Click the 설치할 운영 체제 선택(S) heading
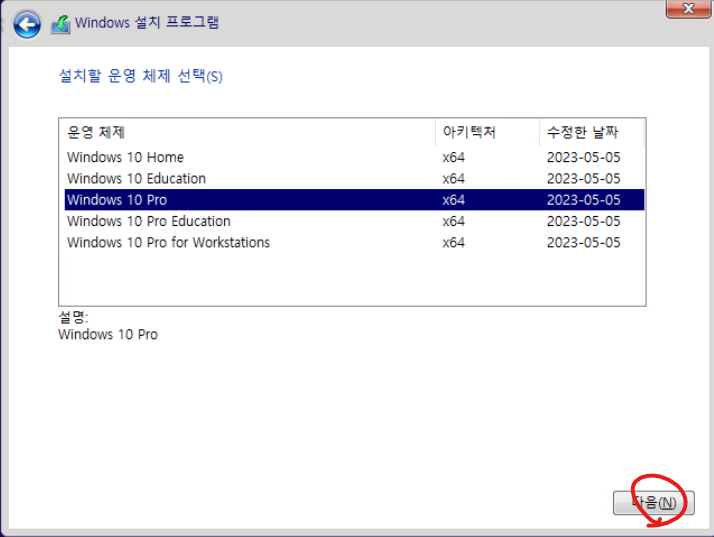This screenshot has height=537, width=714. click(x=141, y=76)
